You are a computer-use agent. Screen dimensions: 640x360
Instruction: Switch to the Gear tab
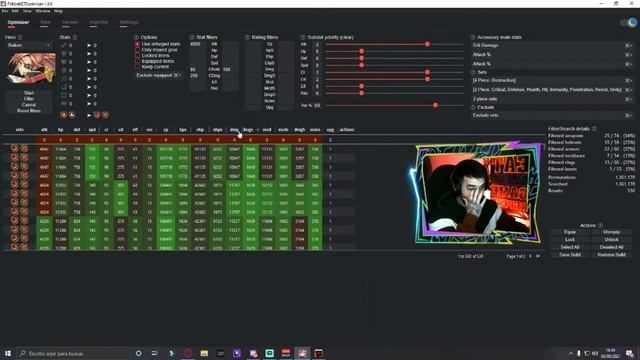tap(45, 22)
